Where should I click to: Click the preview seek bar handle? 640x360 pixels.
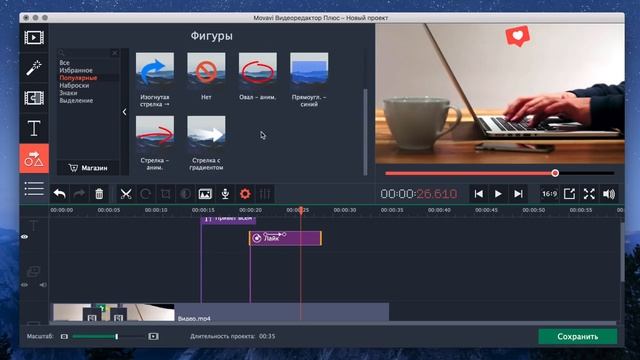pos(555,173)
